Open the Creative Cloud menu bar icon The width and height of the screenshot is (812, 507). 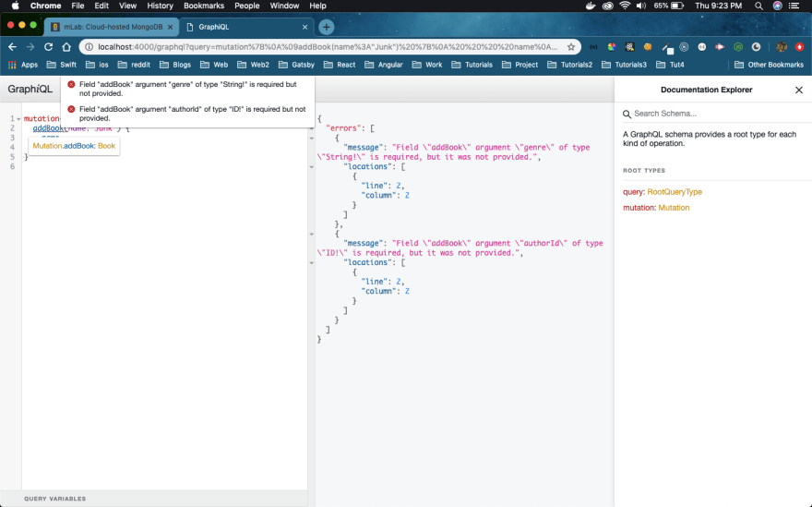pyautogui.click(x=608, y=6)
